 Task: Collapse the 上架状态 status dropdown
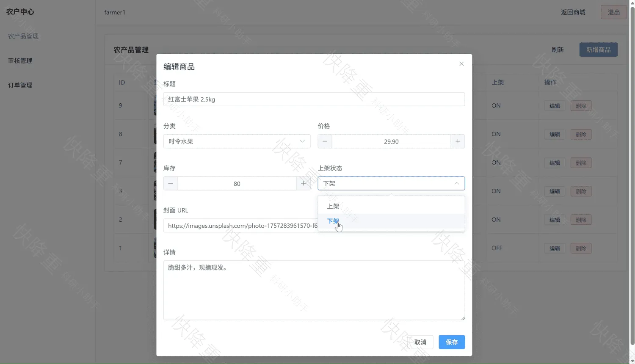tap(391, 183)
